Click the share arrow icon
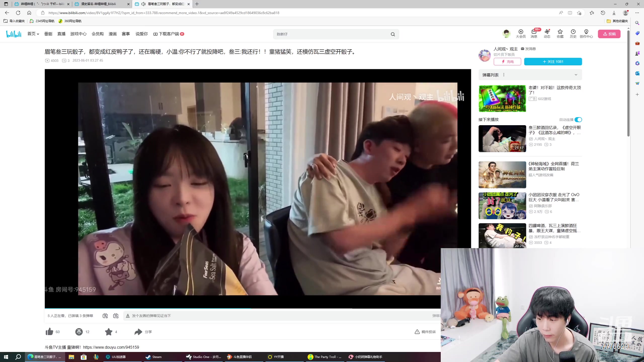Viewport: 644px width, 362px height. 138,332
